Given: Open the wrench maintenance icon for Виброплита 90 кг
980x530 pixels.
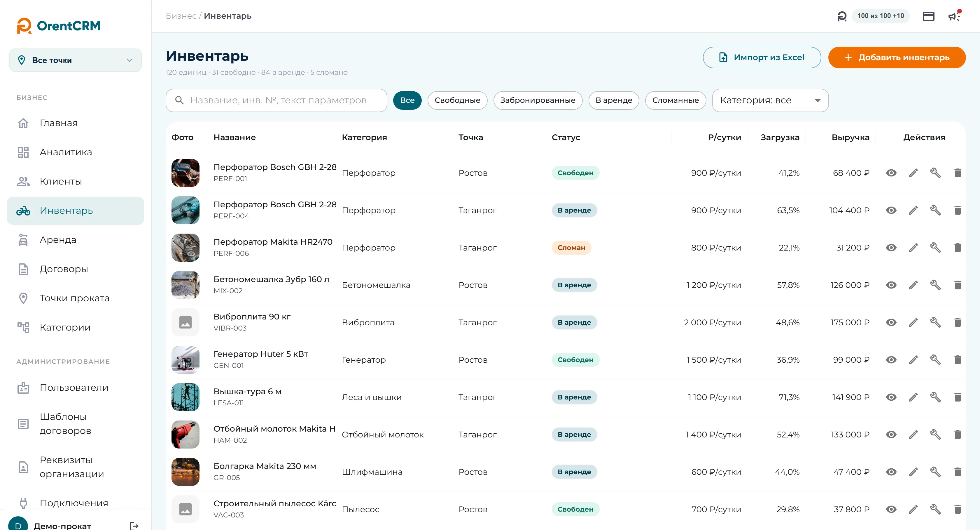Looking at the screenshot, I should 935,322.
